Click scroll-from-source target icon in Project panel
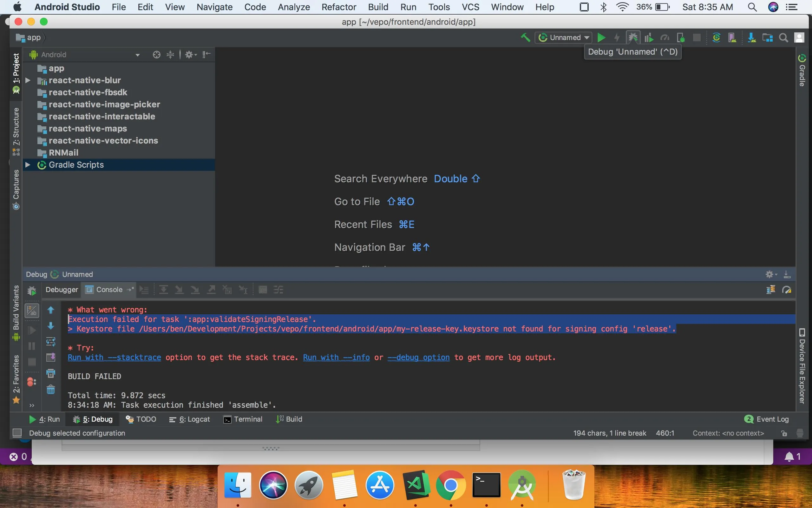 [x=156, y=54]
